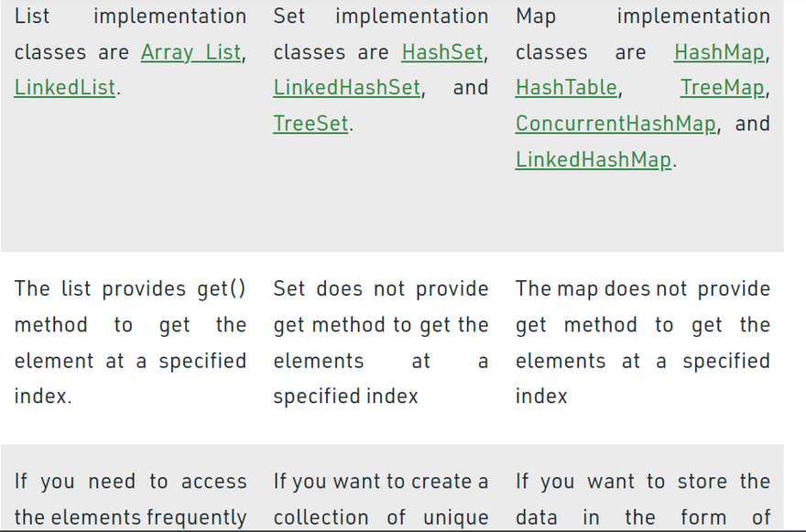Screen dimensions: 806x532
Task: Click the word 'get()' in the list cell
Action: click(222, 289)
